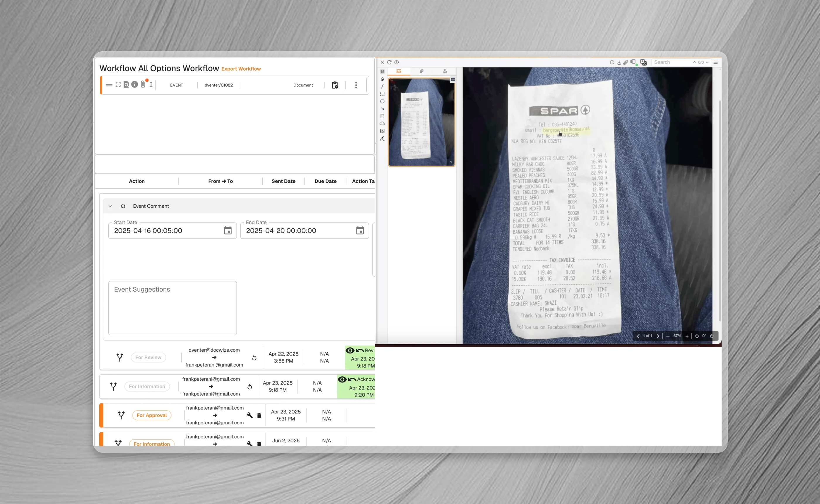Refresh the document viewer

pos(389,62)
